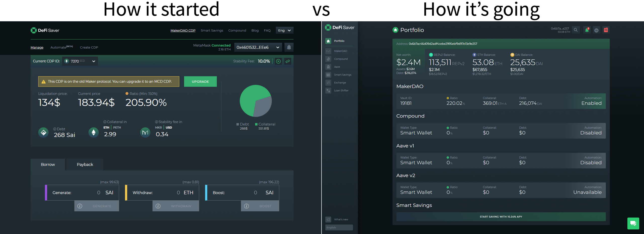Click Smart Savings wallet icon in sidebar
The width and height of the screenshot is (644, 234).
pyautogui.click(x=328, y=75)
